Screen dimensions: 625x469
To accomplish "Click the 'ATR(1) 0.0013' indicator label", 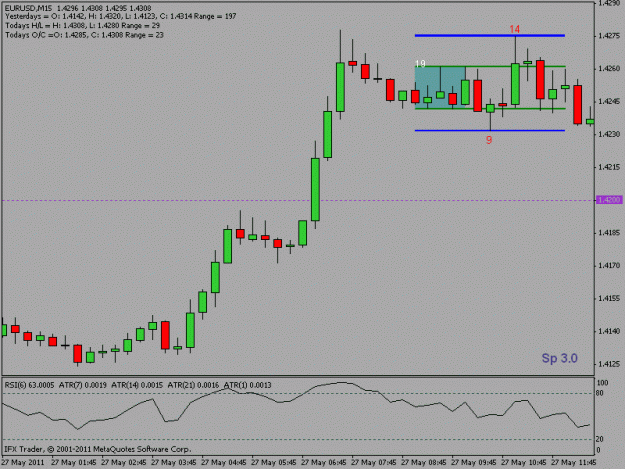I will (x=248, y=385).
